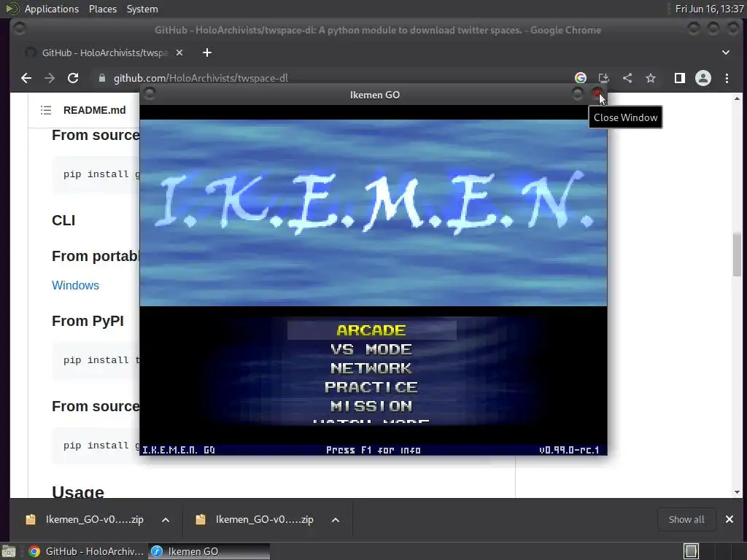Open second Ikemen_GO zip download
The image size is (747, 560).
click(x=255, y=519)
